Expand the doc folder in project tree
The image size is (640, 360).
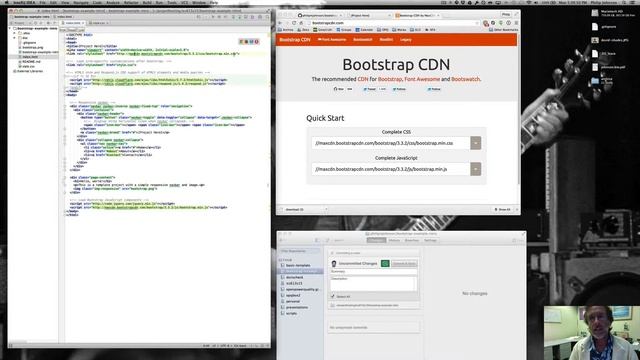[15, 38]
